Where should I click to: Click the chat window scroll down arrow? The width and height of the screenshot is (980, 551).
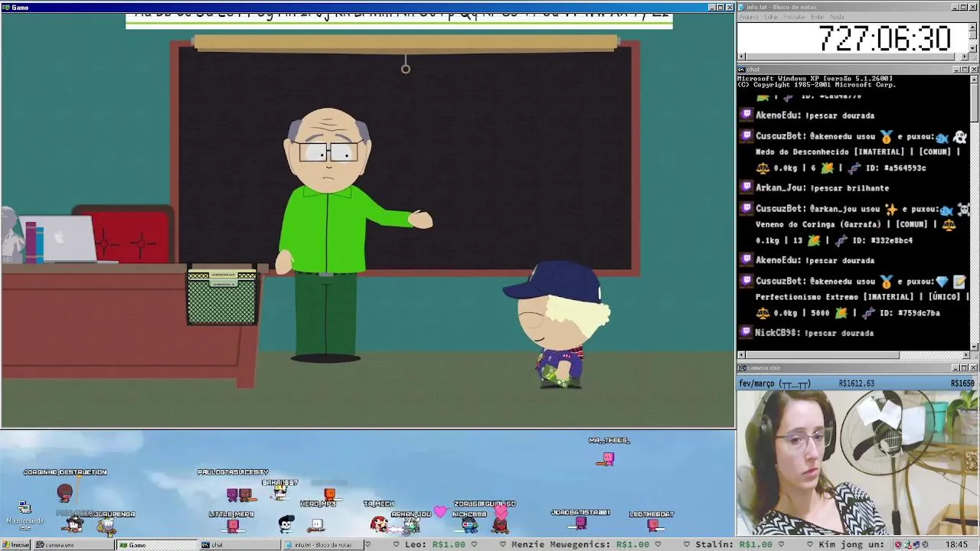tap(975, 346)
